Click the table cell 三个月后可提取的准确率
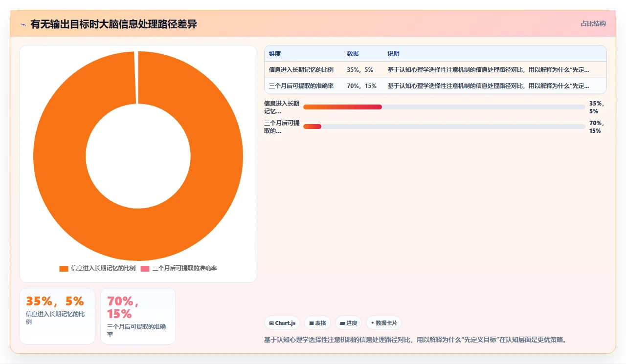This screenshot has height=364, width=626. click(301, 86)
